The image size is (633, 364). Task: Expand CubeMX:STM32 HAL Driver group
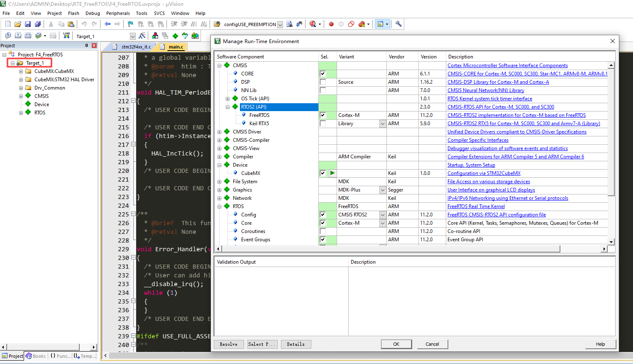coord(21,80)
